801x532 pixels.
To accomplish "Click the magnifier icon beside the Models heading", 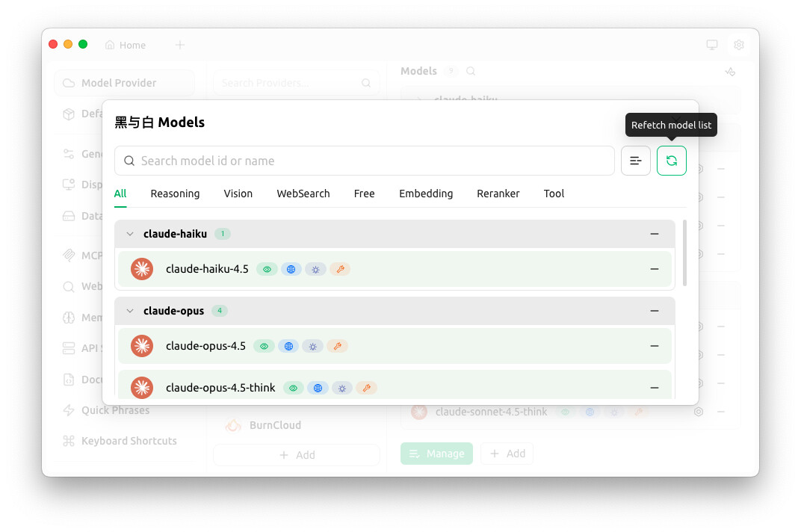I will (x=471, y=72).
